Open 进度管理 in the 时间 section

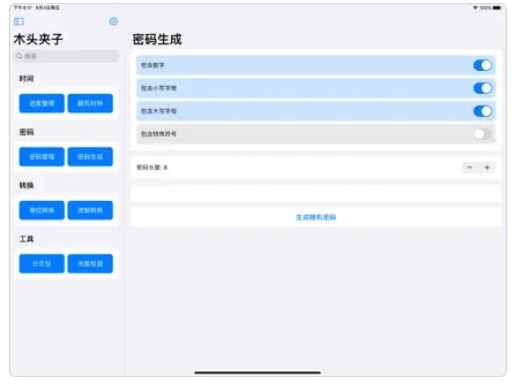(x=42, y=103)
